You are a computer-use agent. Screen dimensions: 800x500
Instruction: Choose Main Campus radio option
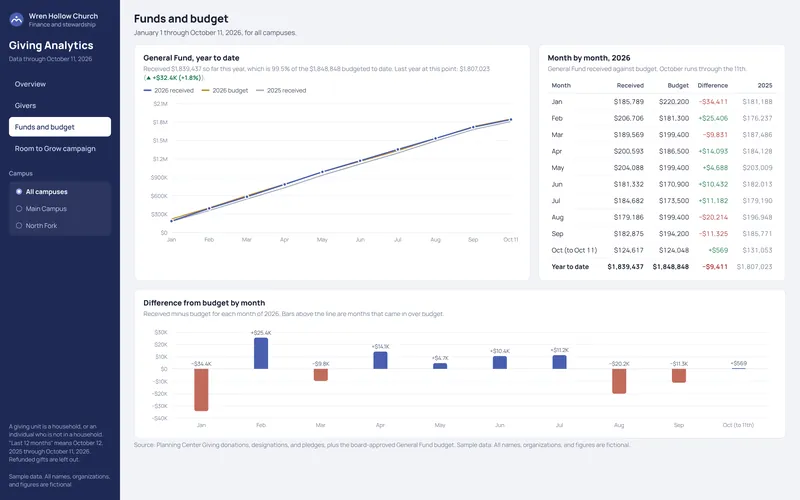[19, 209]
